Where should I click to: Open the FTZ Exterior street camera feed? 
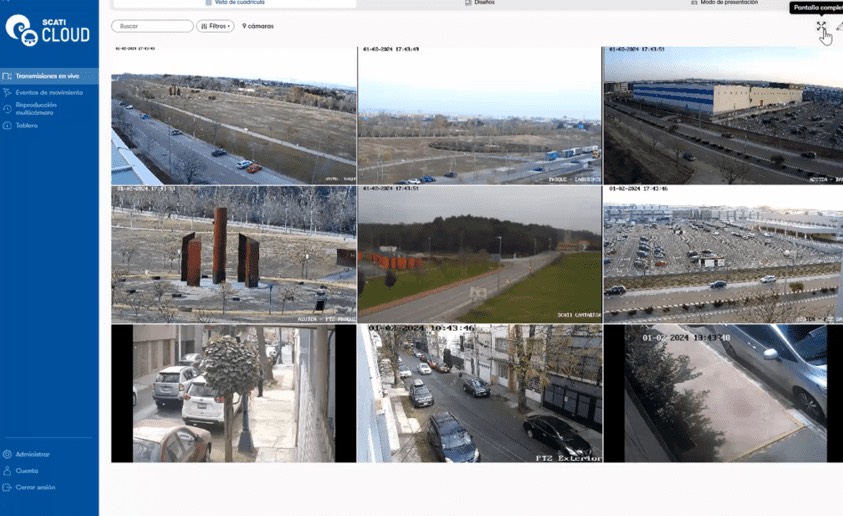(x=479, y=393)
